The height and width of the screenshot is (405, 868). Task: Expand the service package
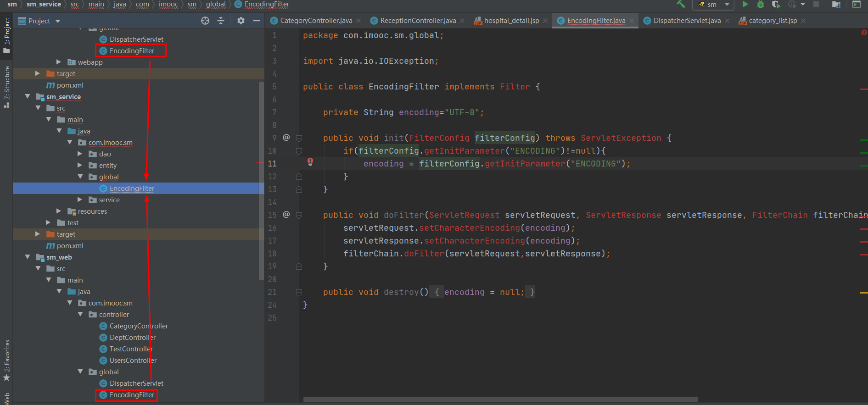coord(80,200)
